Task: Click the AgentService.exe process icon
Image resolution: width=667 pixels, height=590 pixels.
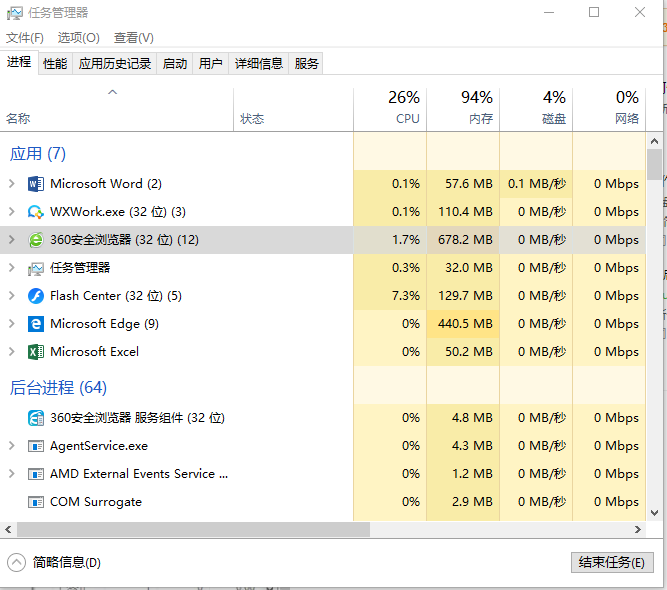Action: (x=36, y=446)
